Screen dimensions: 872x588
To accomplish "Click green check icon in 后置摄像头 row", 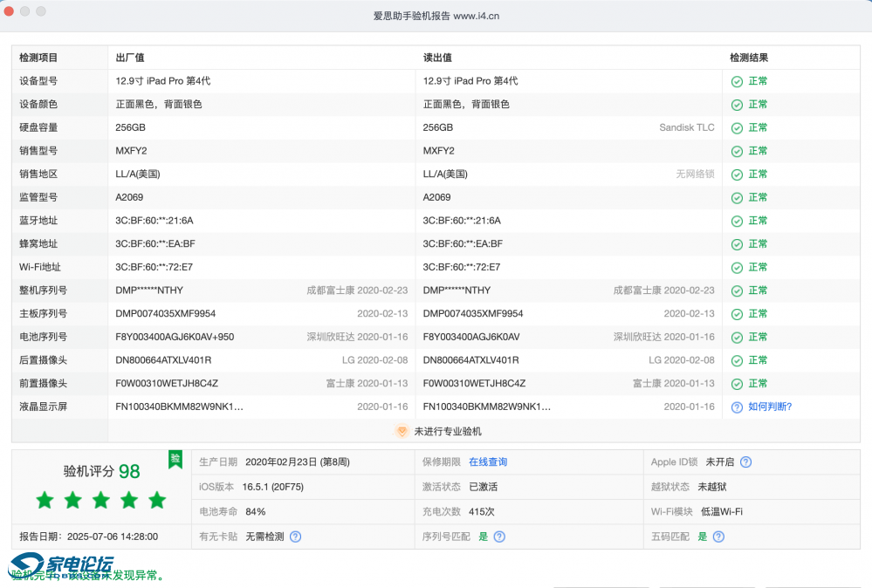I will [x=737, y=361].
